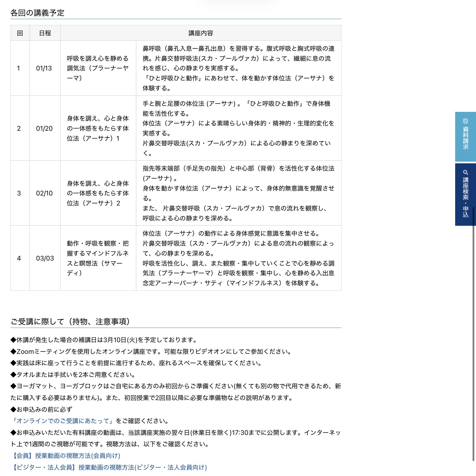Click the 体位法（アーサナ）1 session title
This screenshot has height=476, width=476.
click(98, 128)
